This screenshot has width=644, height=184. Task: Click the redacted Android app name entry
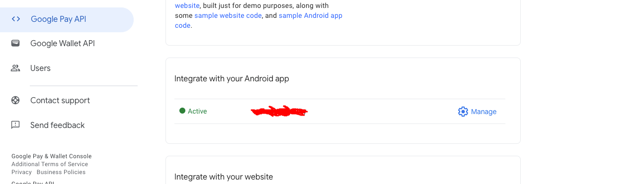pyautogui.click(x=279, y=111)
